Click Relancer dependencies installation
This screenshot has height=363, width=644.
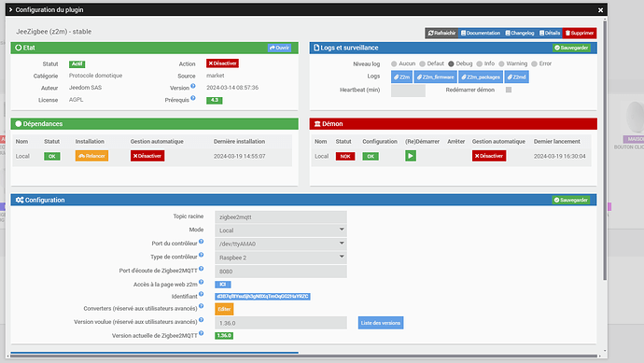(x=91, y=156)
